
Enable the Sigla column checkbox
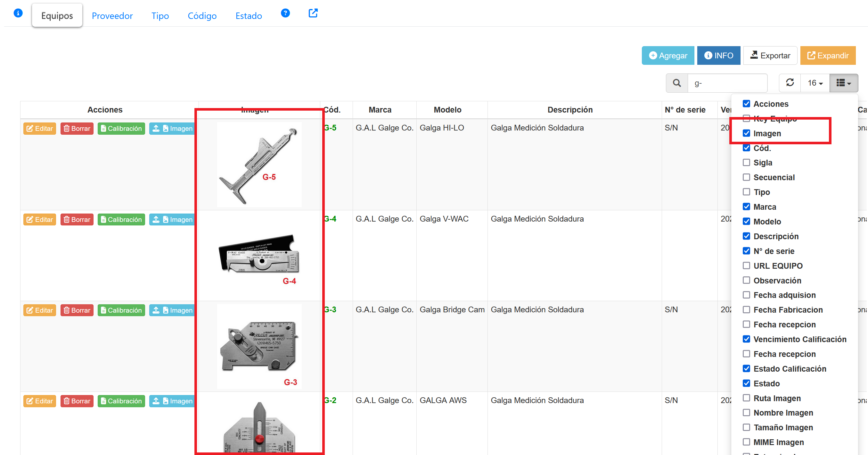tap(746, 163)
